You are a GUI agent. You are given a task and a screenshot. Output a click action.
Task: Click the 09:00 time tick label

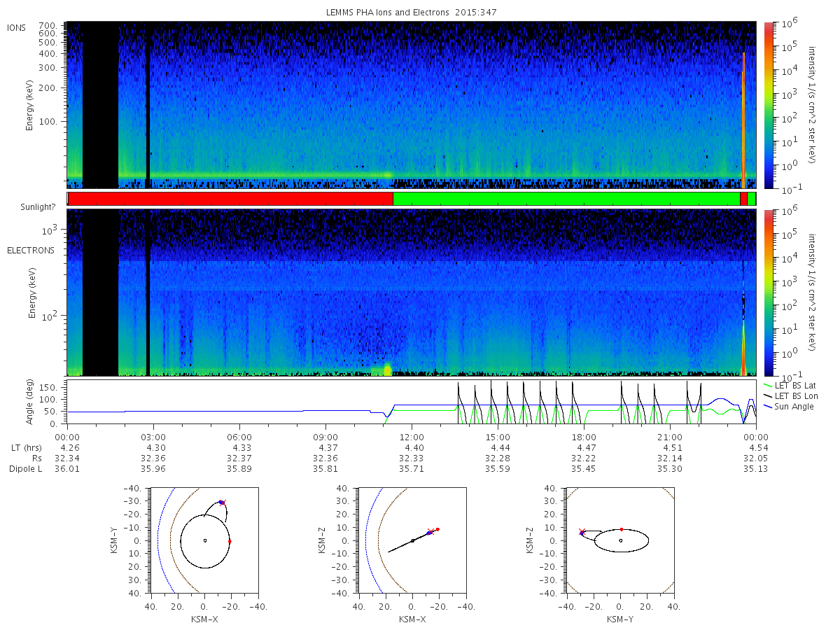click(325, 437)
